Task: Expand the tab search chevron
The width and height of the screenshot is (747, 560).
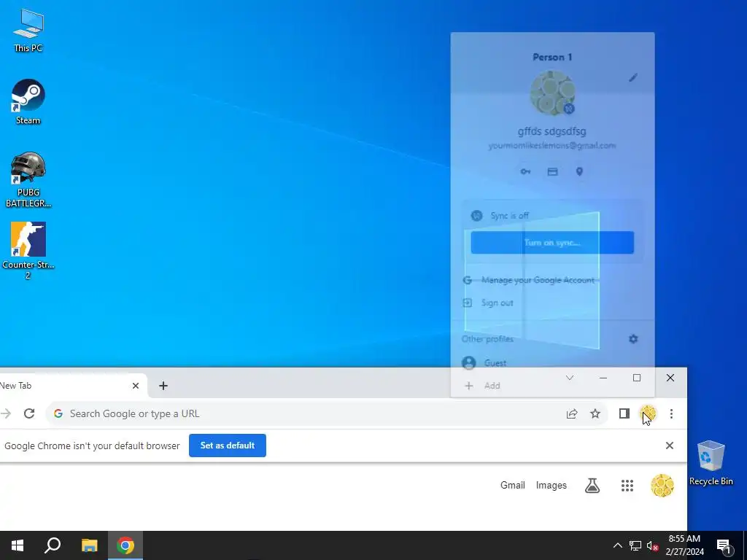Action: 569,378
